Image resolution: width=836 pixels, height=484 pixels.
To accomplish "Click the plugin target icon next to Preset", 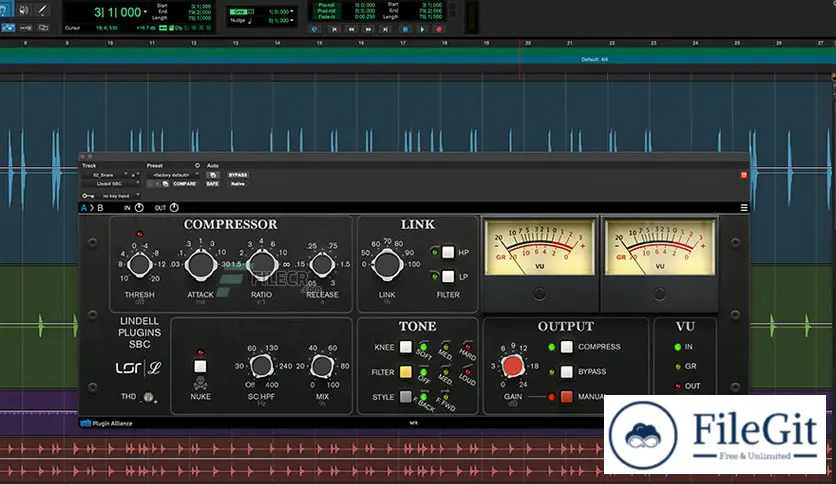I will point(197,166).
